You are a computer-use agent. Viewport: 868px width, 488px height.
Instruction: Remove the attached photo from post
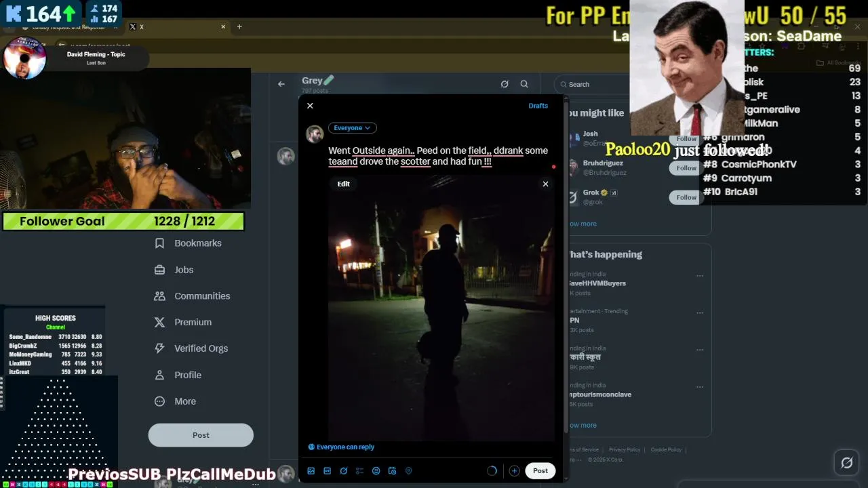(x=545, y=184)
